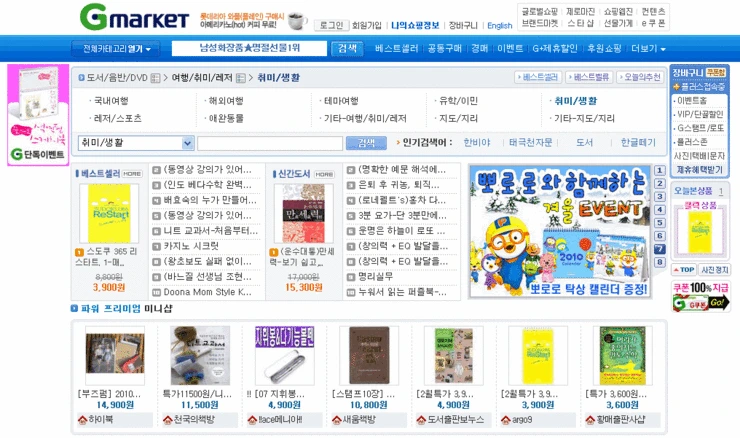Select 해외여행 subcategory
The width and height of the screenshot is (740, 438).
[226, 101]
